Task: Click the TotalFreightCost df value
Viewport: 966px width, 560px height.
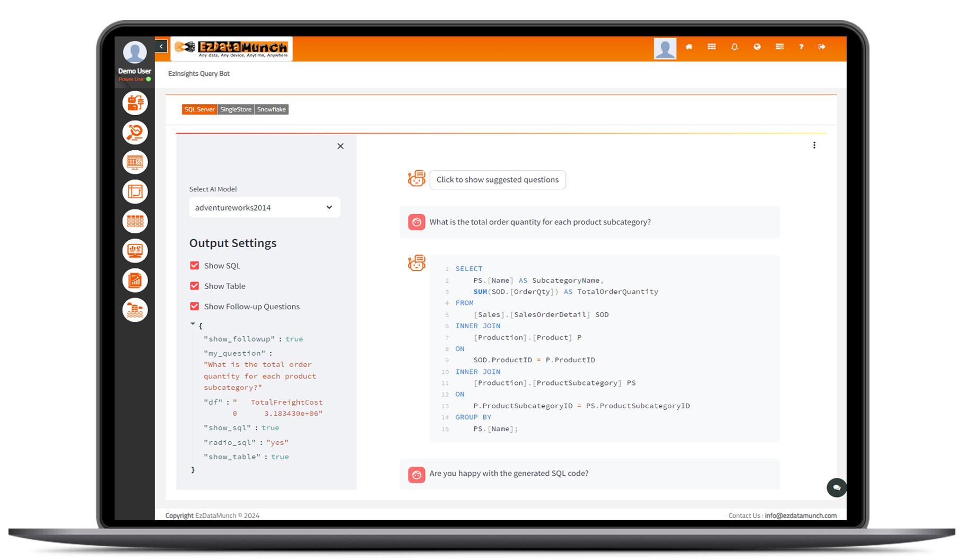Action: click(x=279, y=408)
